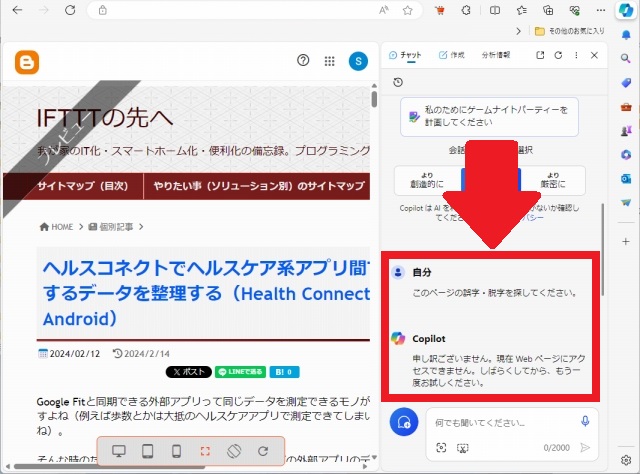This screenshot has height=474, width=640.
Task: Share via LINEで送る button
Action: point(240,372)
